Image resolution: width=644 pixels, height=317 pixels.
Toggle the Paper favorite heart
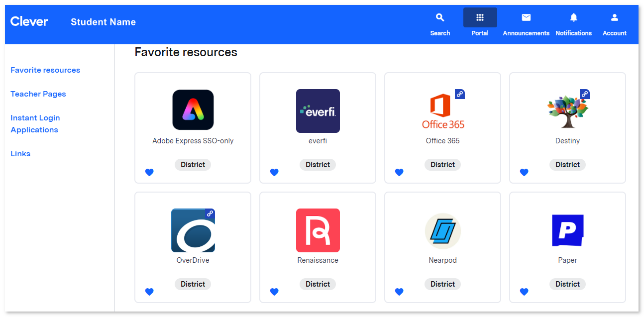point(524,292)
